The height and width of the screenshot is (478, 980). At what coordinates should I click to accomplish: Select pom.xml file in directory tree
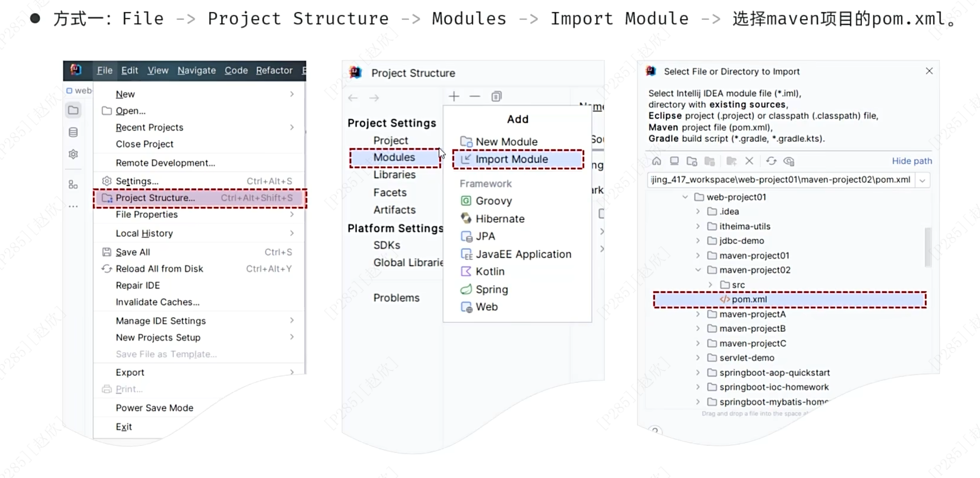pos(749,299)
